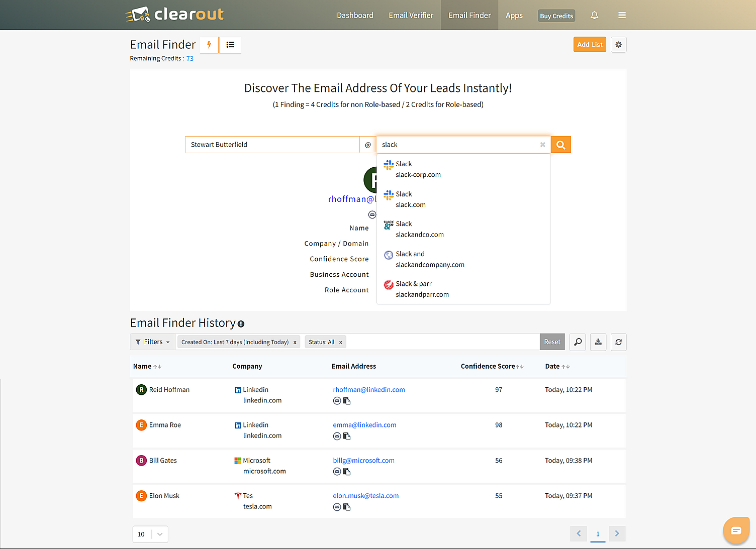
Task: Expand the Filters dropdown
Action: pyautogui.click(x=153, y=342)
